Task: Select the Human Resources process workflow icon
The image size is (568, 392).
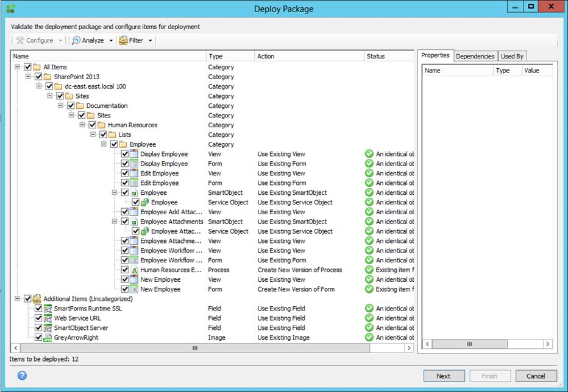Action: (x=134, y=270)
